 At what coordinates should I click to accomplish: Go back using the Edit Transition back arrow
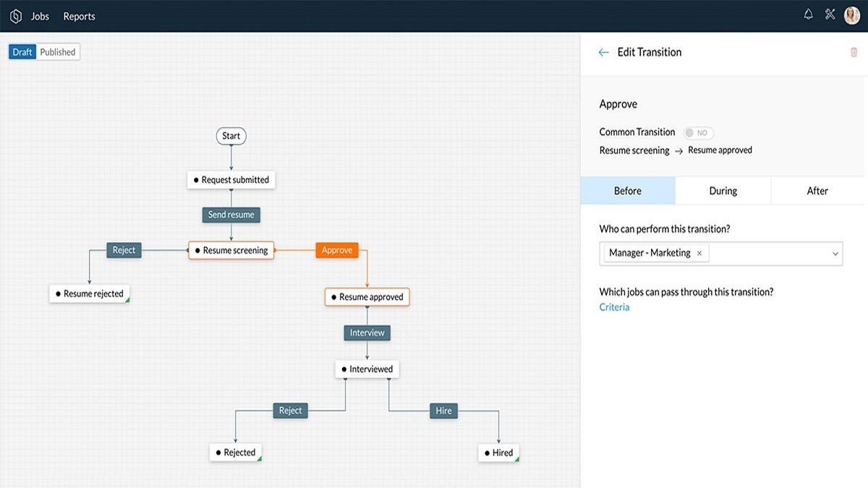(x=603, y=51)
